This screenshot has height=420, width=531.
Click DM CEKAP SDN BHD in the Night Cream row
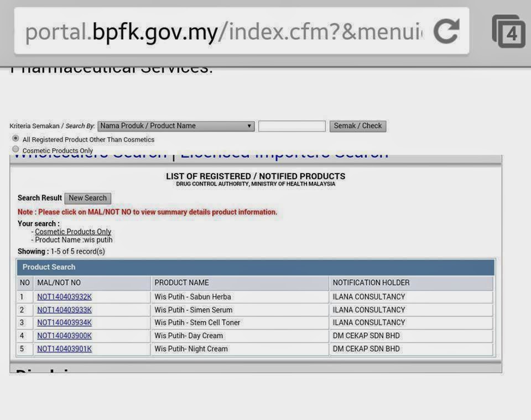coord(366,349)
